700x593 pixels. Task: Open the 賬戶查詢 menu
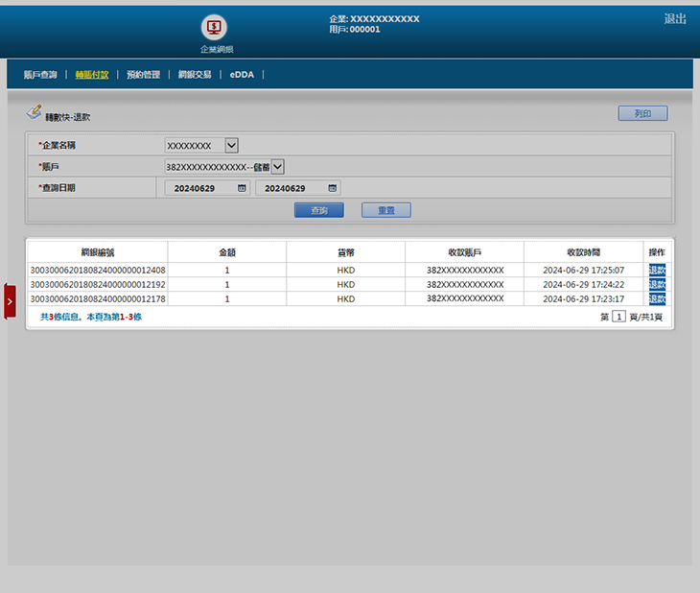point(40,75)
